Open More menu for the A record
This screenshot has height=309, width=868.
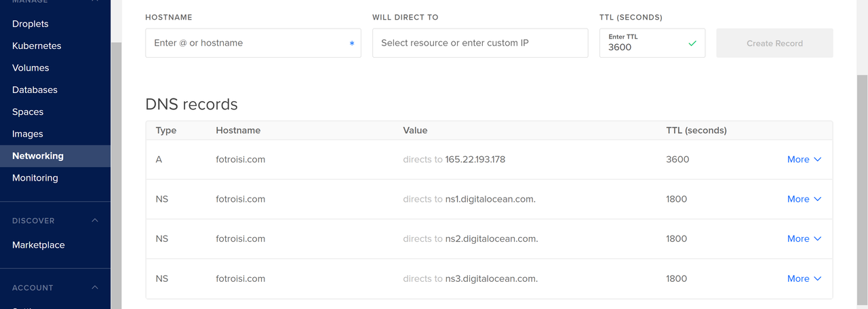[x=804, y=160]
